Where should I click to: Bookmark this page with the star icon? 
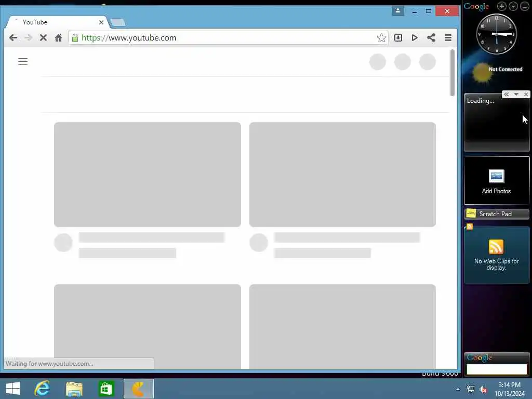(381, 37)
